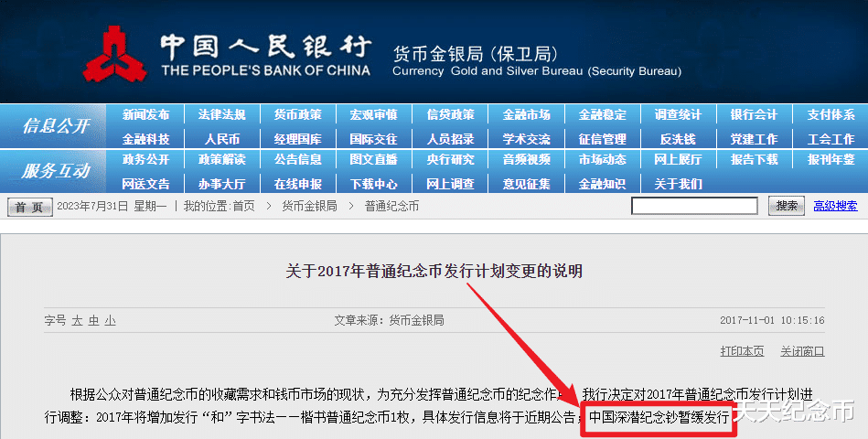Open 银行会计 menu item
868x439 pixels.
point(754,114)
